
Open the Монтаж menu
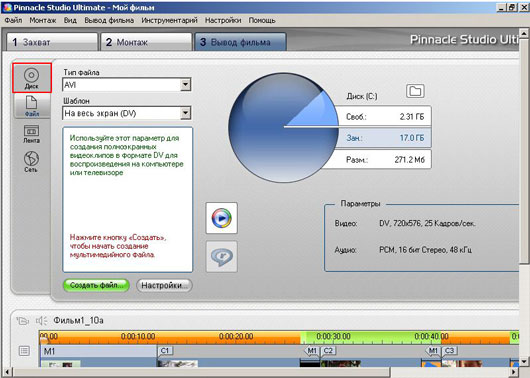43,20
